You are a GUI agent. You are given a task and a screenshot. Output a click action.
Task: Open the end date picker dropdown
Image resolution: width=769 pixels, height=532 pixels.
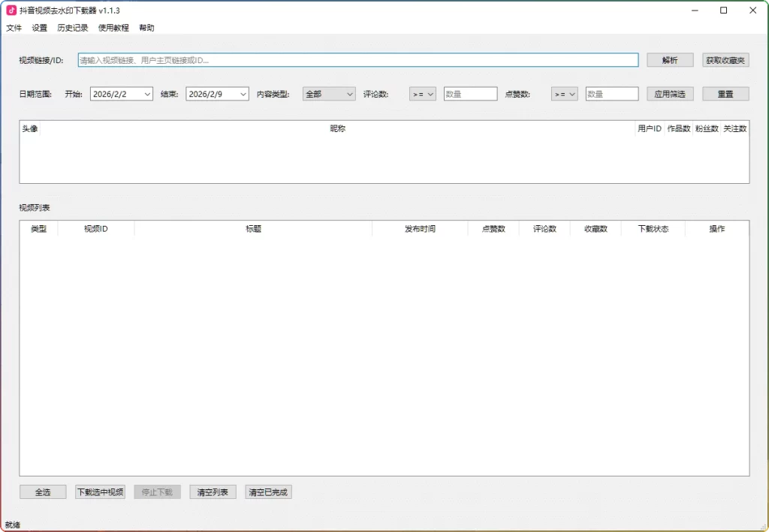[x=244, y=93]
